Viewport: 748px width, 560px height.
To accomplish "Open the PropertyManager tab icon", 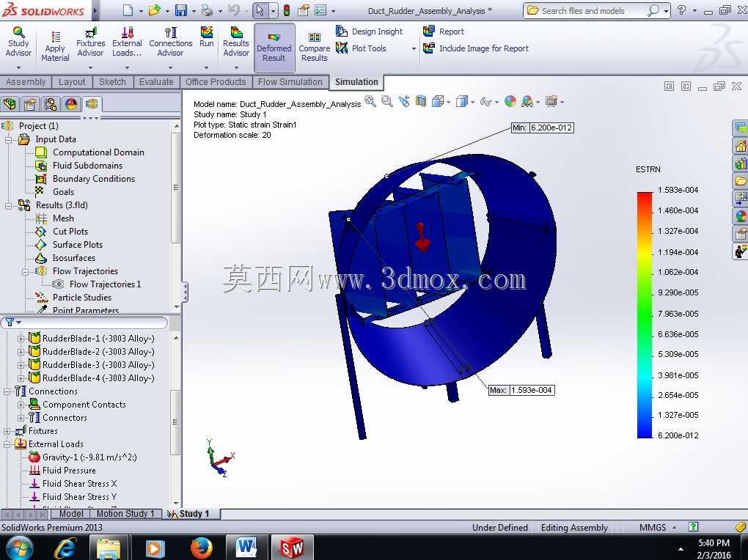I will [x=30, y=103].
